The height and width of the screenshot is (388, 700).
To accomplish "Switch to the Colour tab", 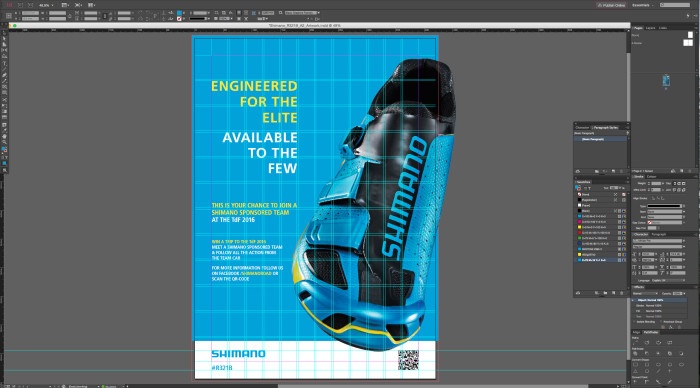I will pyautogui.click(x=652, y=177).
